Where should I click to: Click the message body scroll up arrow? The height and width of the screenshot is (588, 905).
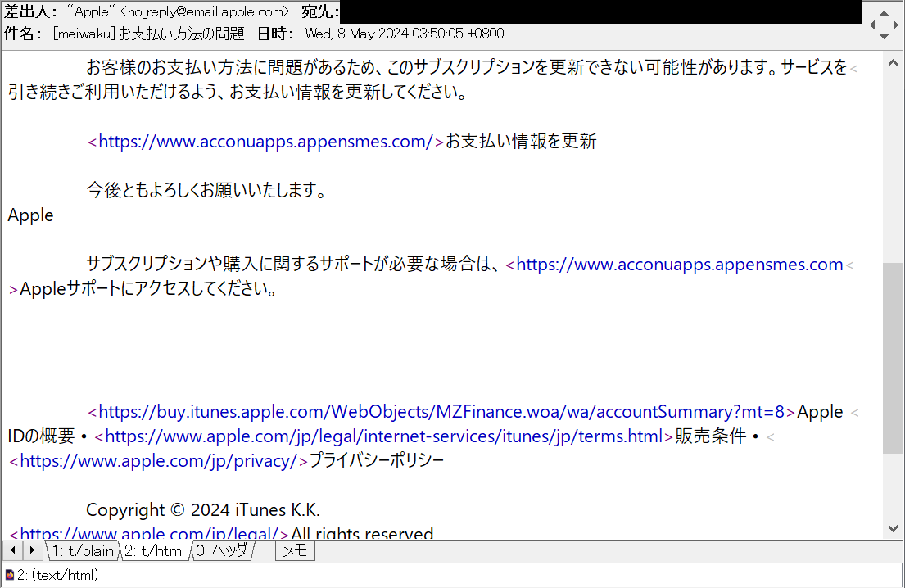pyautogui.click(x=892, y=62)
